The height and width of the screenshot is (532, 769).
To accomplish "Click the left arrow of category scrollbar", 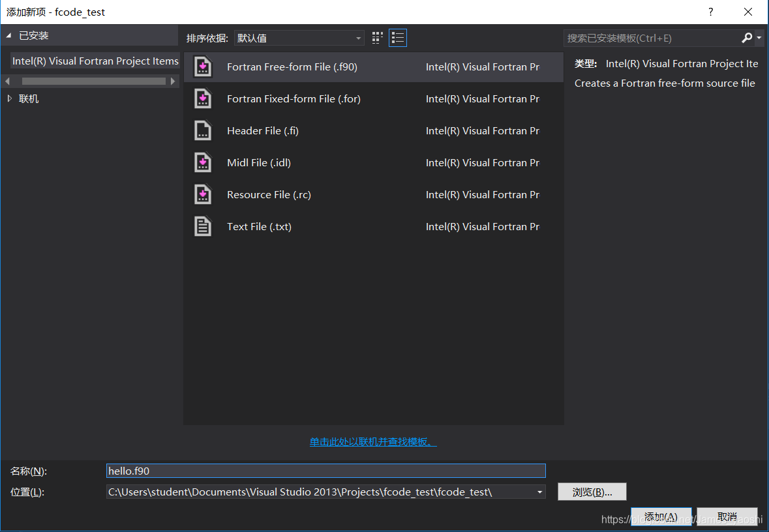I will click(7, 81).
